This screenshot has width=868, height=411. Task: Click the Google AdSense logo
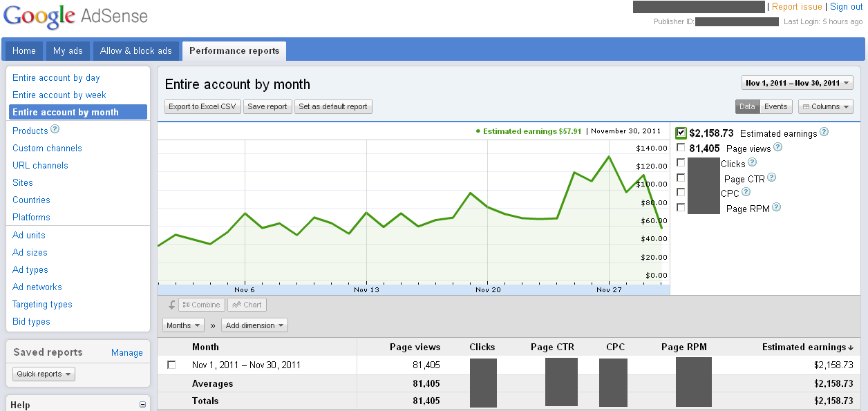click(x=75, y=16)
